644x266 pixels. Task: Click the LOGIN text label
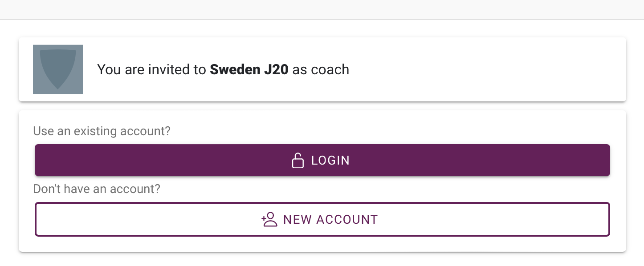[330, 160]
